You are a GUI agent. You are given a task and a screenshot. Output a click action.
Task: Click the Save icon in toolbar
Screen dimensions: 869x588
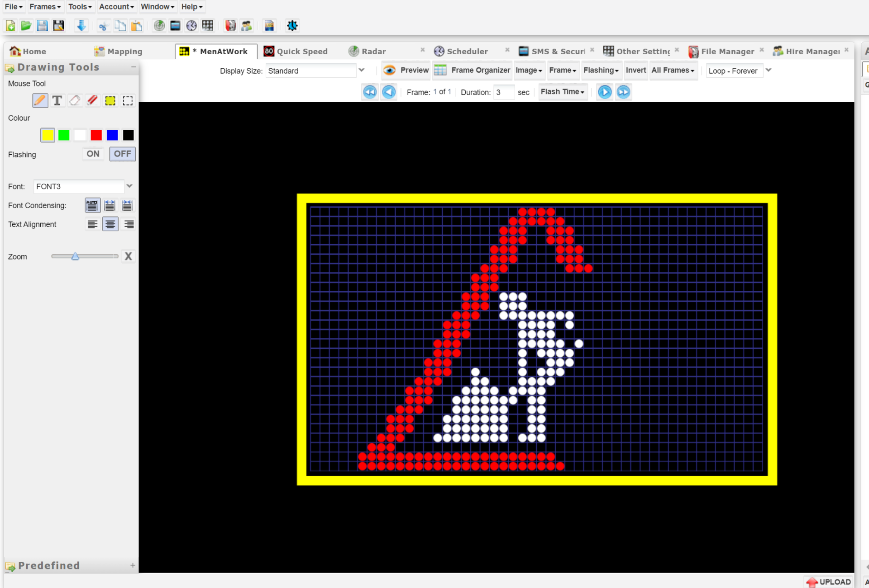coord(42,26)
